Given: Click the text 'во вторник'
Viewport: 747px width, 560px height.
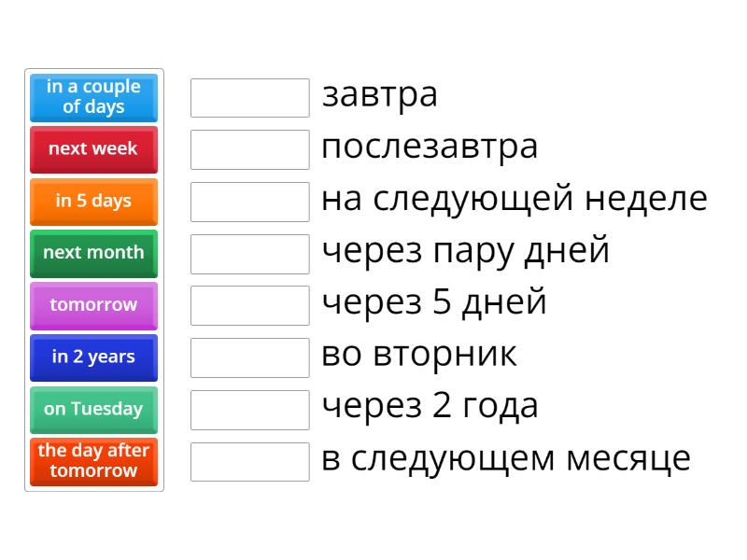Looking at the screenshot, I should tap(418, 356).
